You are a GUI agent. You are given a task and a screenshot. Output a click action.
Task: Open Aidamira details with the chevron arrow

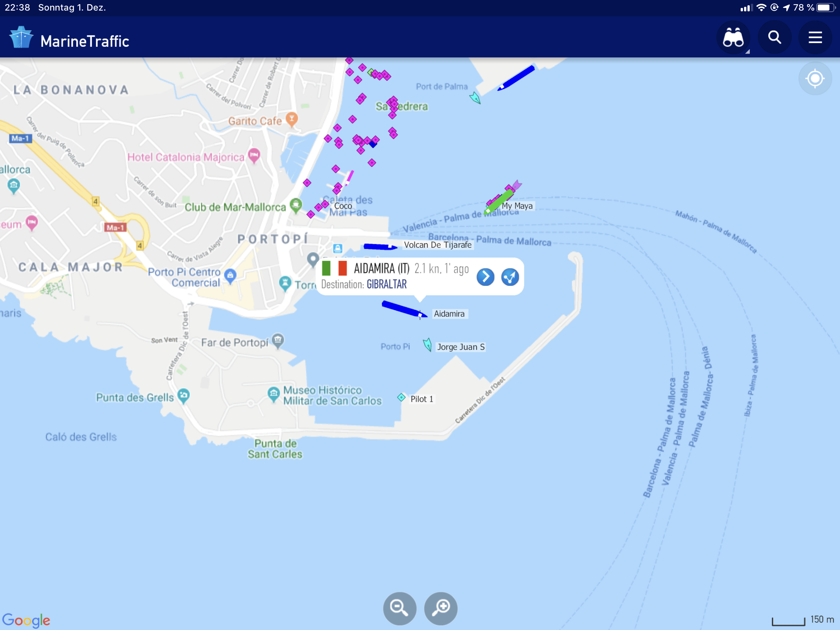pyautogui.click(x=485, y=277)
